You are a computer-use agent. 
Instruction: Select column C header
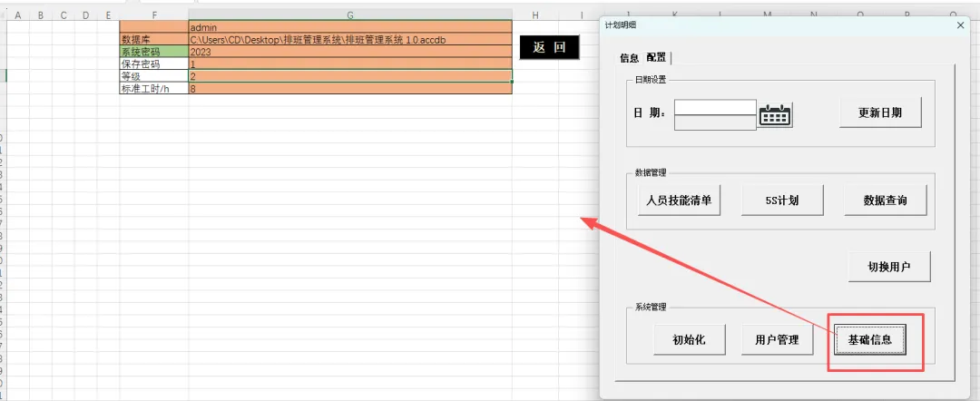pyautogui.click(x=64, y=15)
